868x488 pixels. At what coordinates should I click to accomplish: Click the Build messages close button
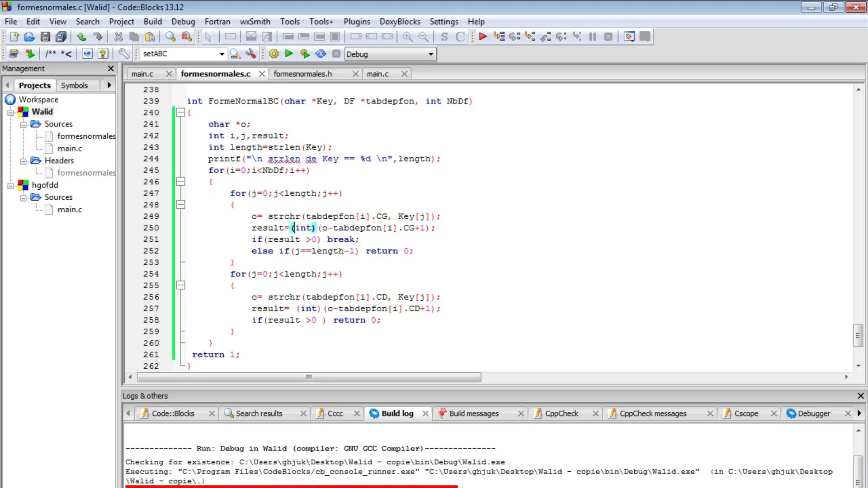pos(520,413)
